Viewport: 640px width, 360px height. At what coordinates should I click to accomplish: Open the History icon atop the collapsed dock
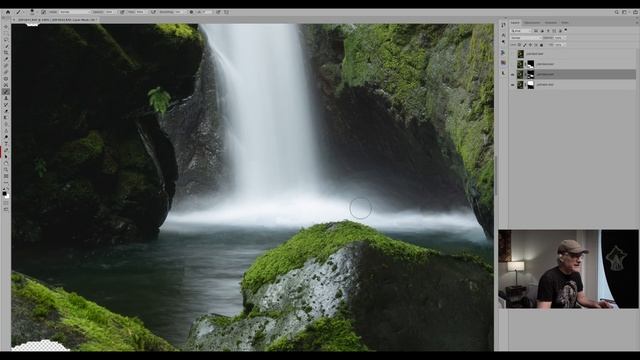pyautogui.click(x=503, y=25)
